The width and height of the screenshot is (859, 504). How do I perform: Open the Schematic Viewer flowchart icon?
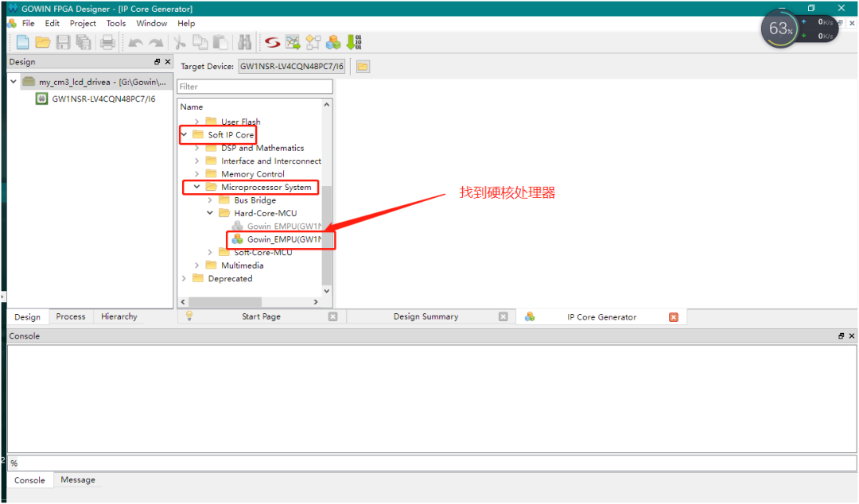(x=313, y=42)
